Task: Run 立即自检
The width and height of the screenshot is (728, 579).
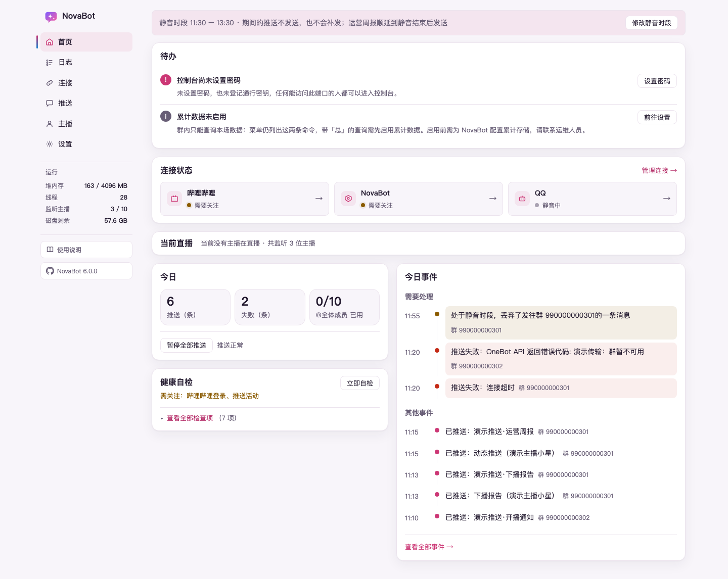Action: pyautogui.click(x=360, y=383)
